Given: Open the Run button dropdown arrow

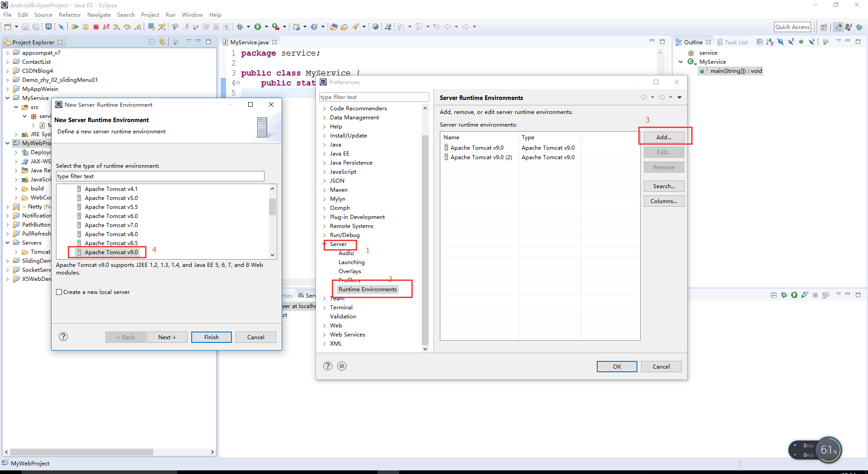Looking at the screenshot, I should [266, 27].
